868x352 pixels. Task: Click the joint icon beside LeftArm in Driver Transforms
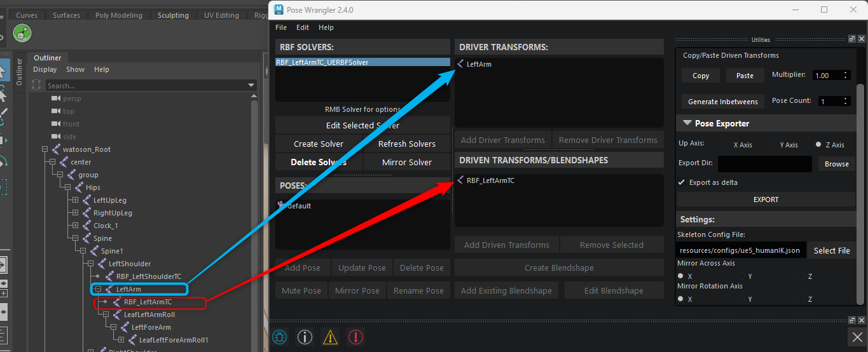[x=460, y=64]
